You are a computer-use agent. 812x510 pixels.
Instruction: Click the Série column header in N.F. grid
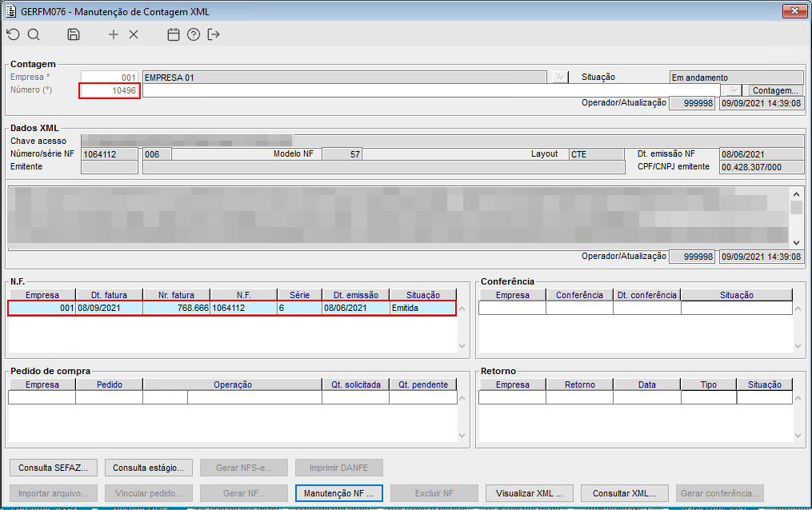(300, 295)
